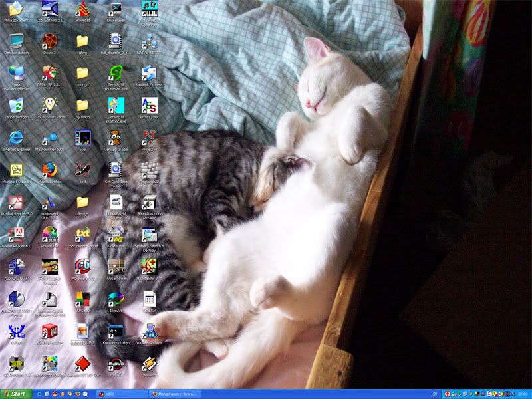Switch to the mIRC taskbar button
Image resolution: width=532 pixels, height=399 pixels.
[122, 394]
